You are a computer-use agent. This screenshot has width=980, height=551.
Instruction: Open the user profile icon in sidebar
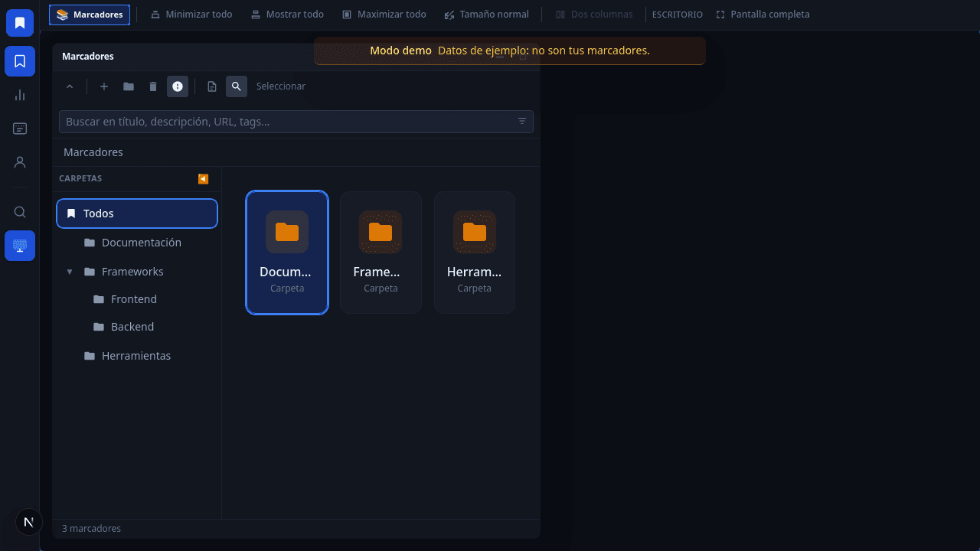pos(20,162)
